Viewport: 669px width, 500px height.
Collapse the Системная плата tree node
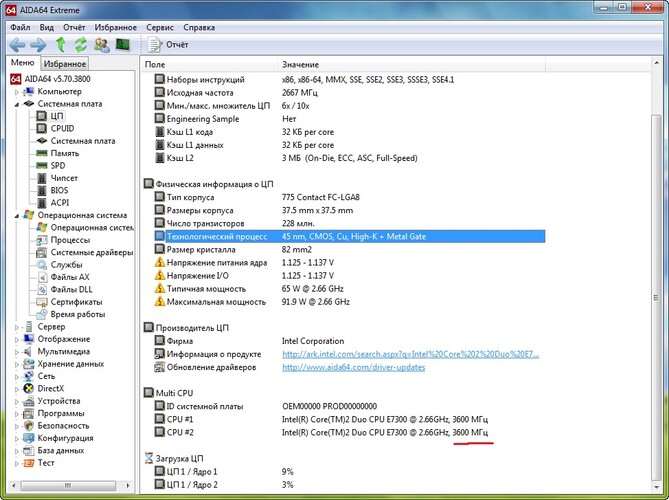point(17,104)
